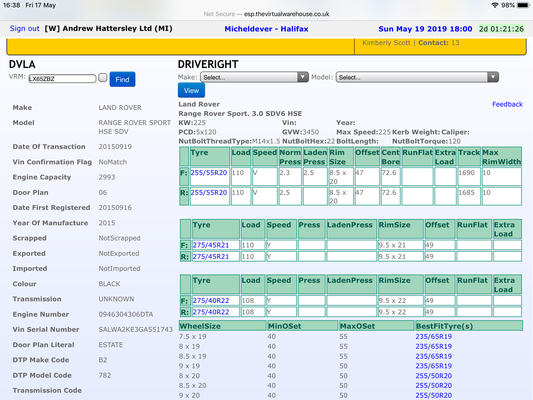Click the DRIVERIGHT heading

click(x=208, y=64)
